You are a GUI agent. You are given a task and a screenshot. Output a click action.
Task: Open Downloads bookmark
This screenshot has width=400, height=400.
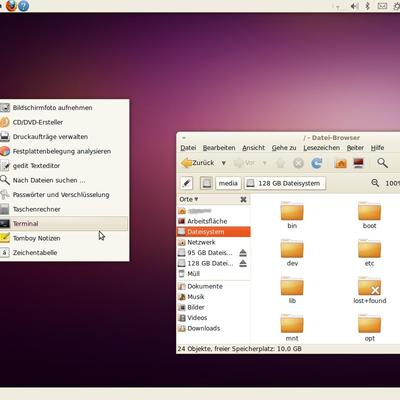pos(213,328)
